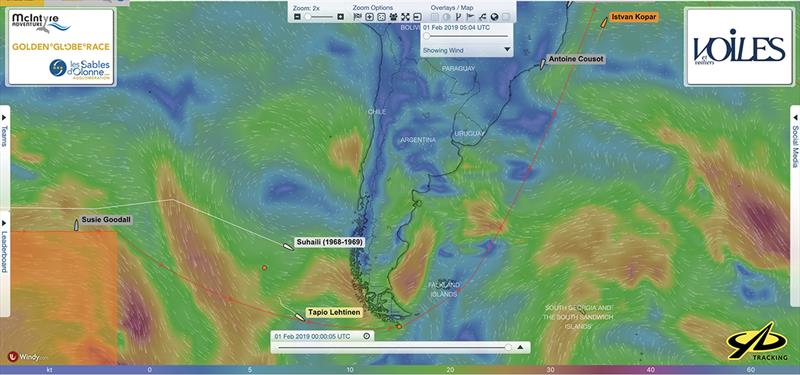Click the exit arrow box icon
This screenshot has width=800, height=375.
(417, 17)
